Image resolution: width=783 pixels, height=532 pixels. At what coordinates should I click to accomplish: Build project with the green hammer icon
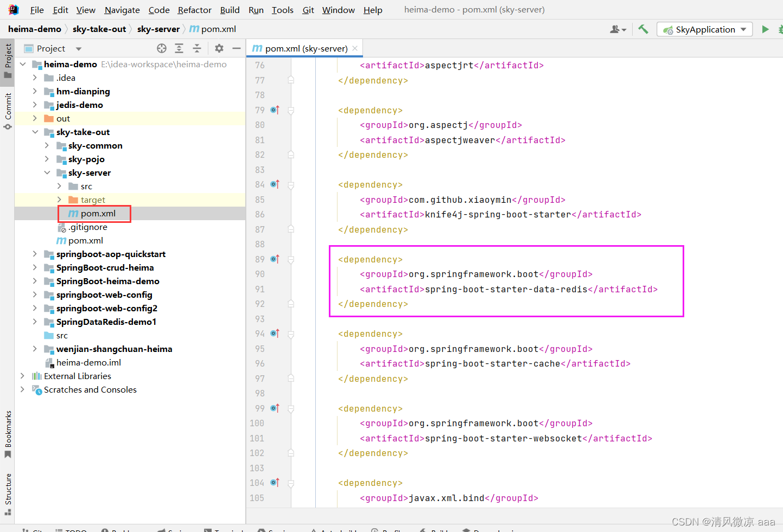pos(643,29)
